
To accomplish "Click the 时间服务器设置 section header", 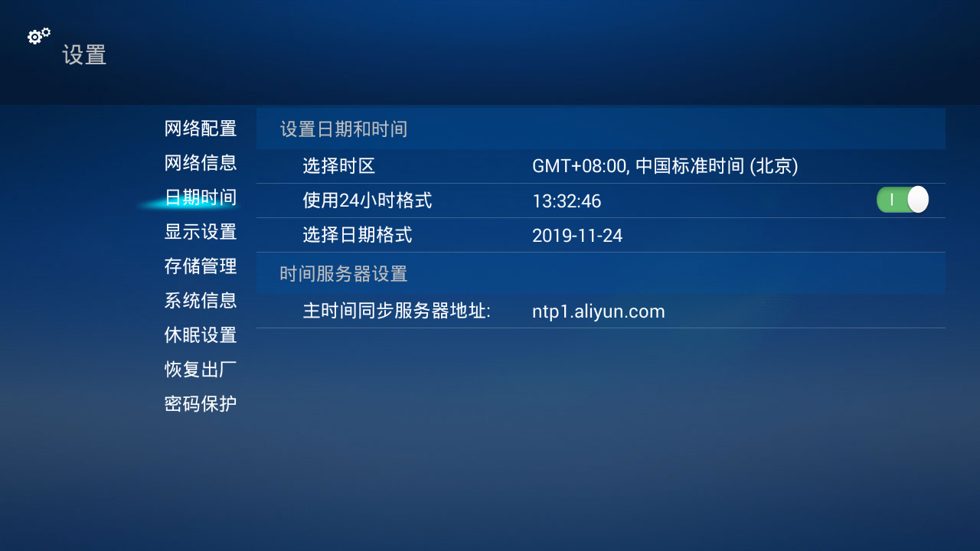I will [343, 273].
